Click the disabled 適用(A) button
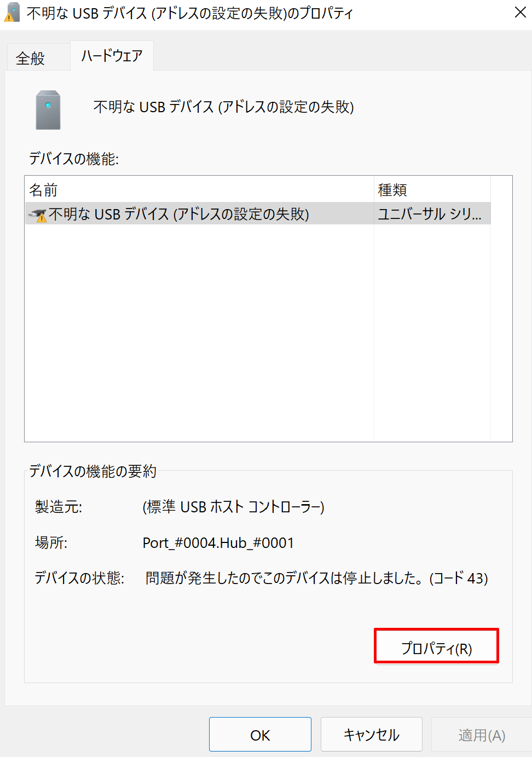The height and width of the screenshot is (757, 532). pyautogui.click(x=483, y=735)
